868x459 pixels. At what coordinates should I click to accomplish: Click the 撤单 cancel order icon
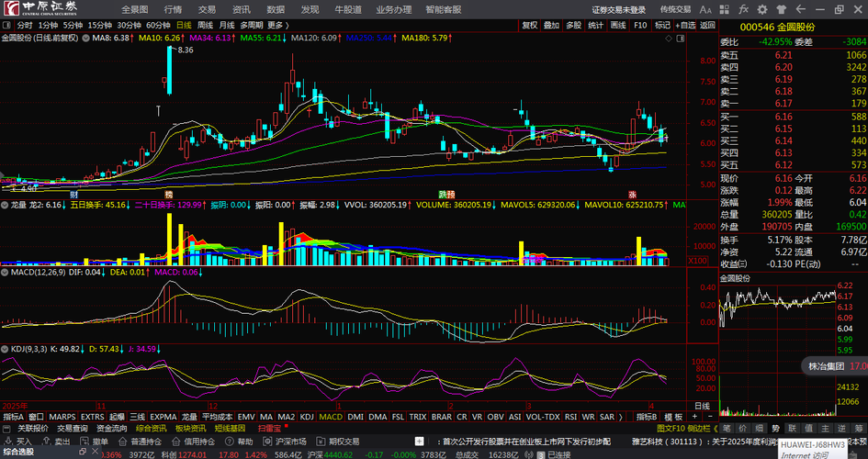83,442
